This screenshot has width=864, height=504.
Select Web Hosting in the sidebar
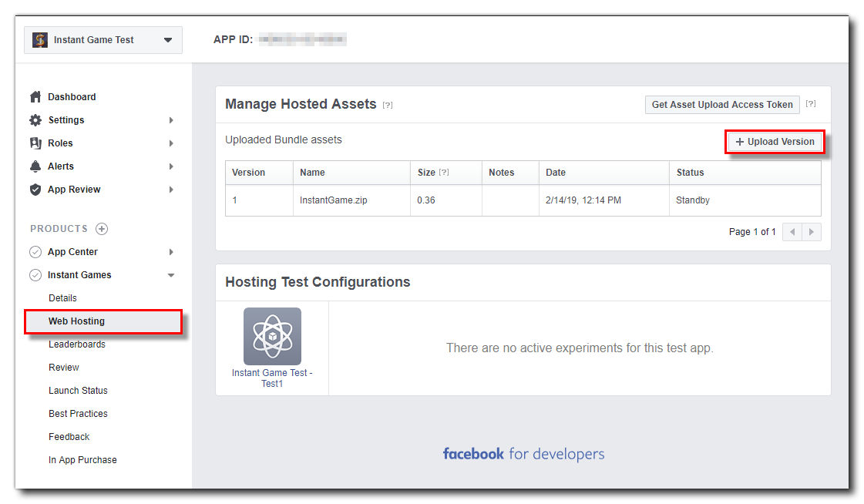pyautogui.click(x=103, y=321)
